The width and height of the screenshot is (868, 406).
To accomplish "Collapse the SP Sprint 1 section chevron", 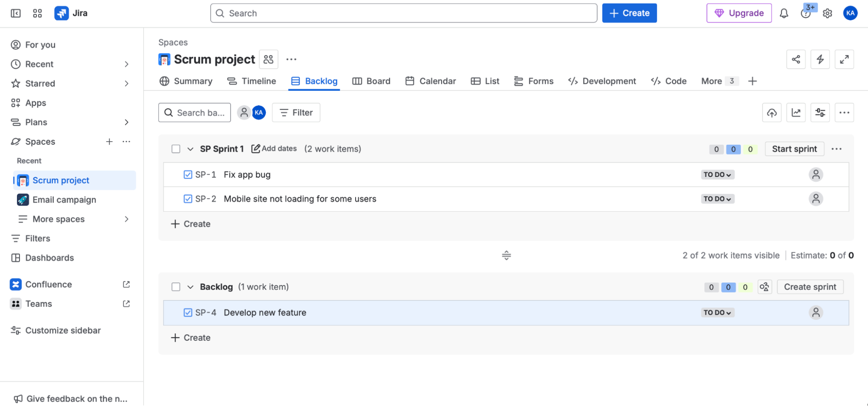I will tap(190, 148).
